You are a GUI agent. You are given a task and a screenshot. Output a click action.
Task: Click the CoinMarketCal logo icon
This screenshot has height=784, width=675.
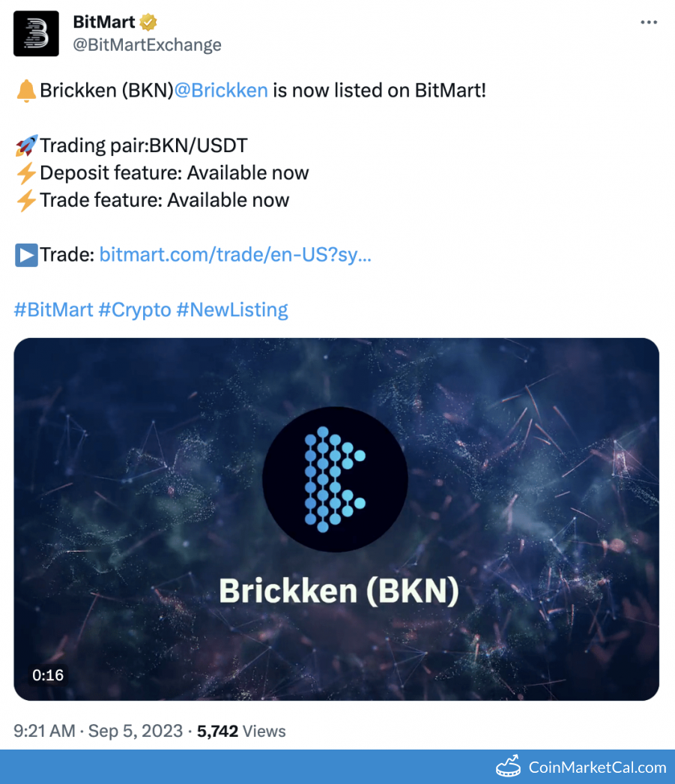coord(509,767)
